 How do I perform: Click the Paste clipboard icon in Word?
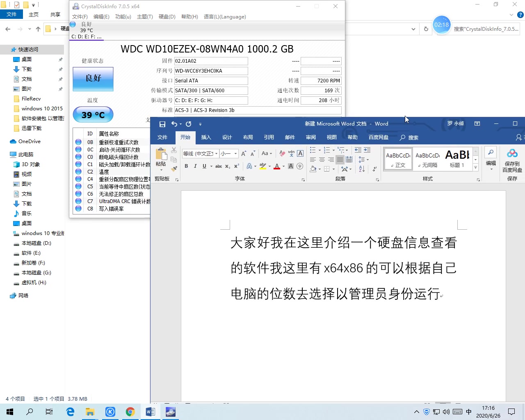[x=161, y=154]
